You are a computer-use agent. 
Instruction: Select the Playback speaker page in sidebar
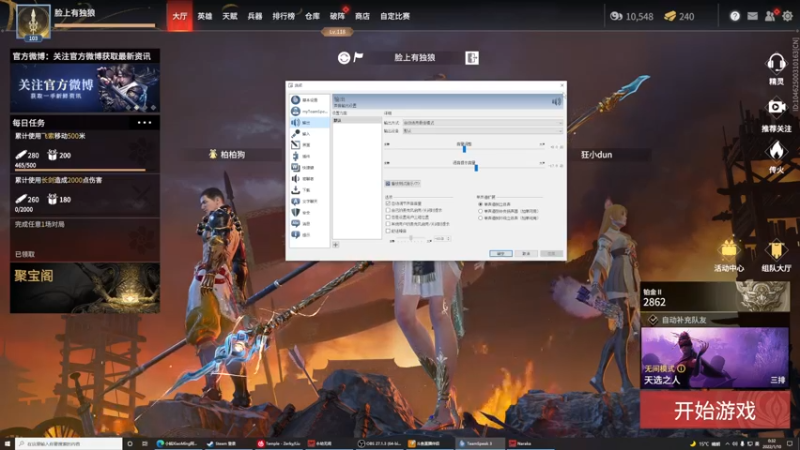coord(308,122)
